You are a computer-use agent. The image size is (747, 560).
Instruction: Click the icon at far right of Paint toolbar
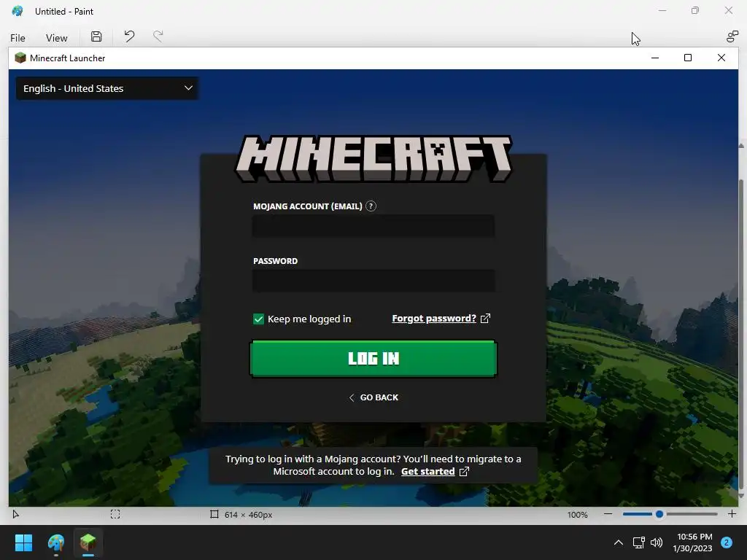coord(732,36)
